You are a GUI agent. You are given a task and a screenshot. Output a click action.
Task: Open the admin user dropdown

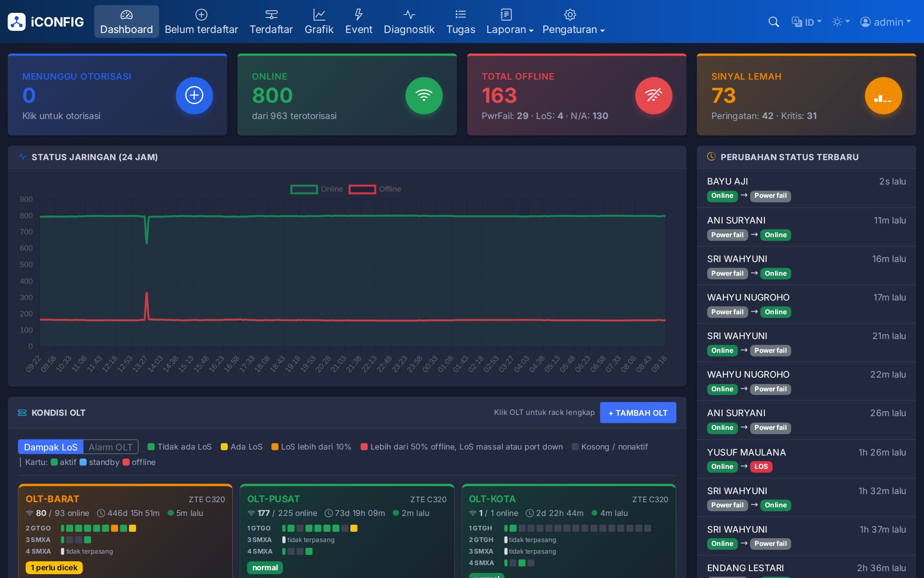[x=885, y=22]
